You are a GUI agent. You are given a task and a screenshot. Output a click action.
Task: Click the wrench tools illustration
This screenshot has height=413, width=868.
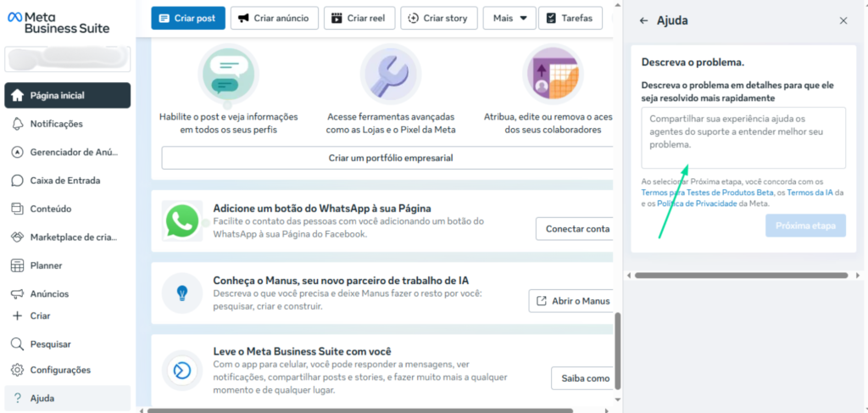pyautogui.click(x=390, y=74)
